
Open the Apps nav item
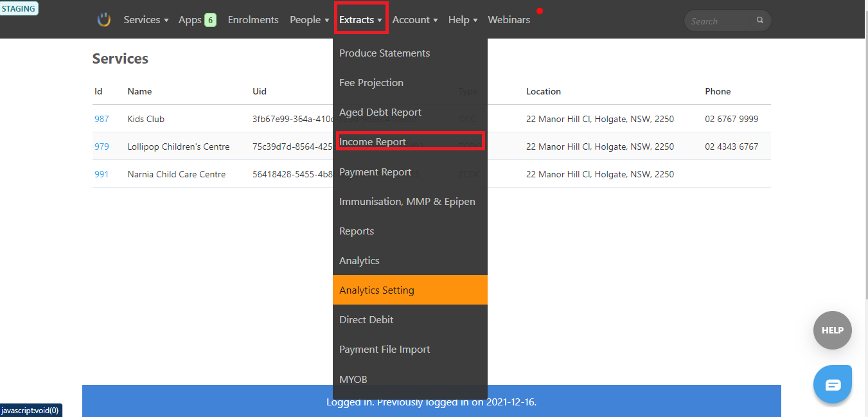(x=190, y=20)
